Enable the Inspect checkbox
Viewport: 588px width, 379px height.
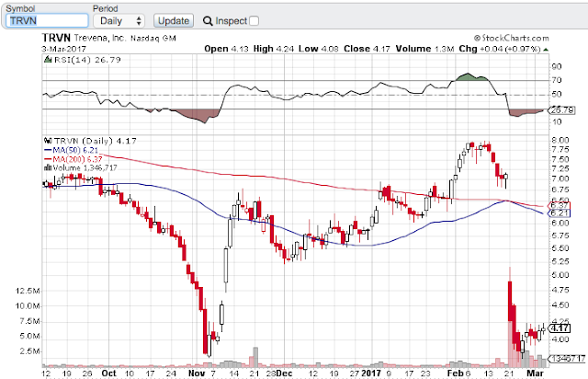tap(254, 20)
